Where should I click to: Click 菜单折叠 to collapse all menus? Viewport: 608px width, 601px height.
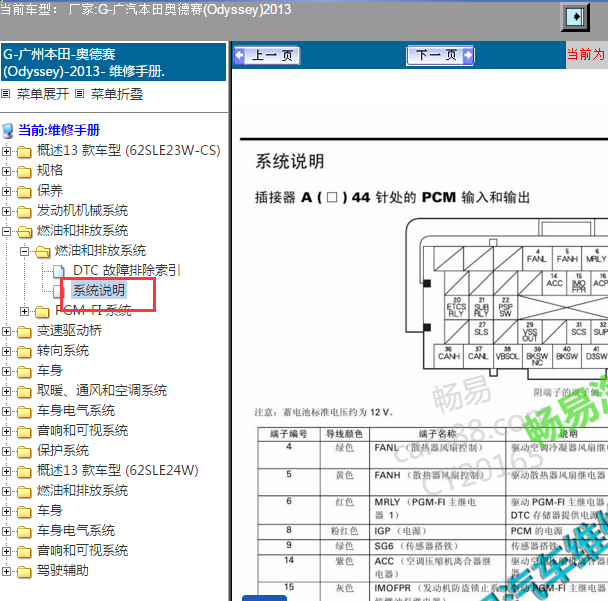click(117, 94)
